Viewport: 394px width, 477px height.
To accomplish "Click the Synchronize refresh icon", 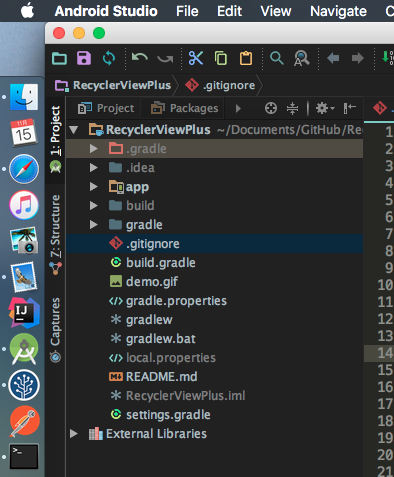I will 109,58.
